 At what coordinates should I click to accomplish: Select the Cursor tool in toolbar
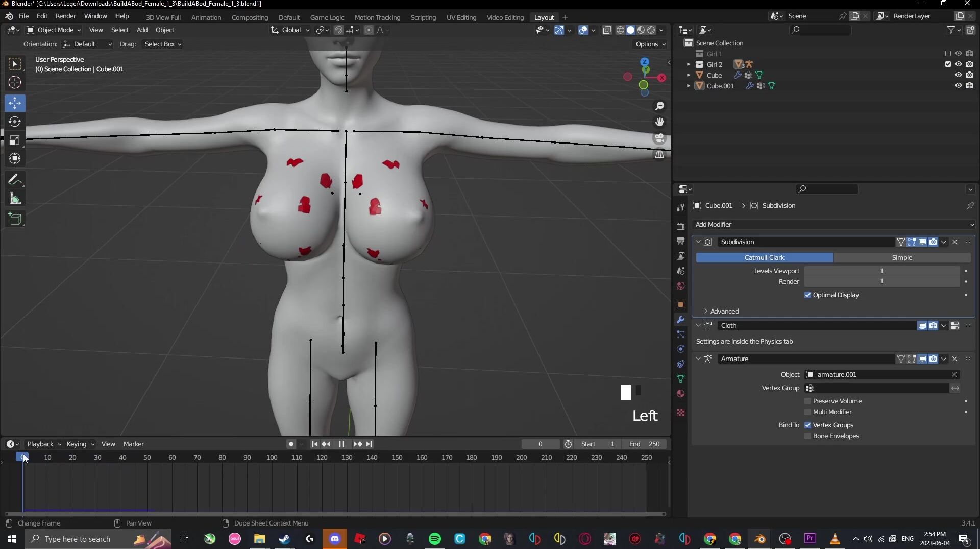click(x=15, y=82)
